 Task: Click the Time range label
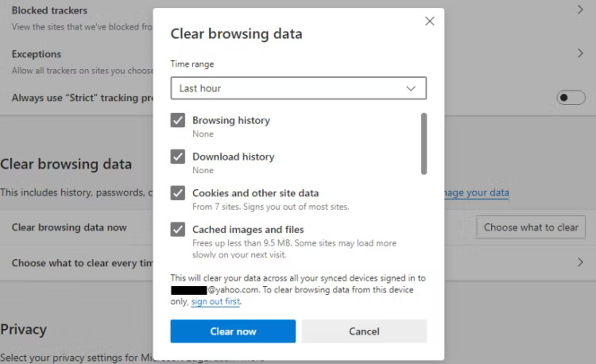(x=192, y=64)
